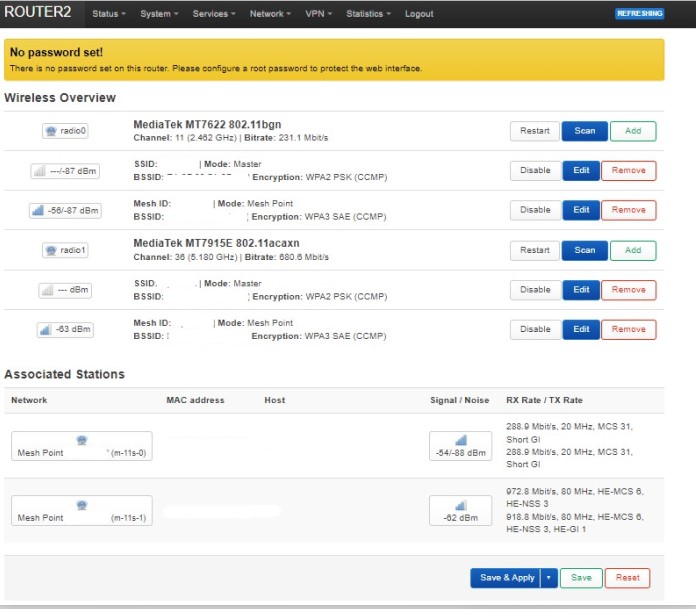This screenshot has width=696, height=609.
Task: Click the -63 dBm signal strength badge
Action: (66, 329)
